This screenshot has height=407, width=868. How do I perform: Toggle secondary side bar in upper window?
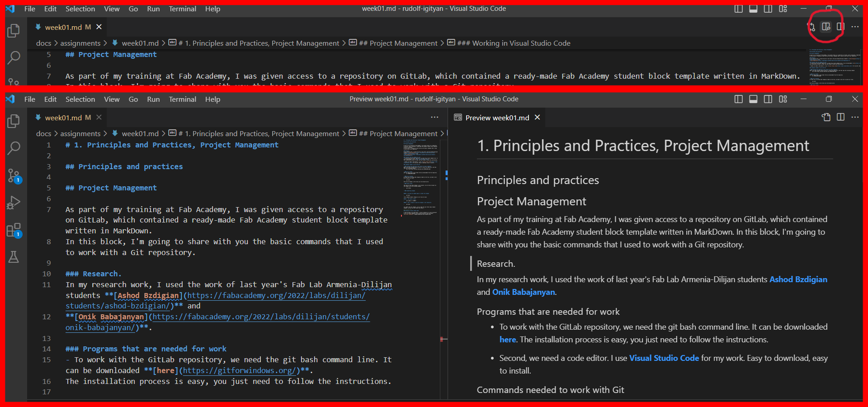768,9
